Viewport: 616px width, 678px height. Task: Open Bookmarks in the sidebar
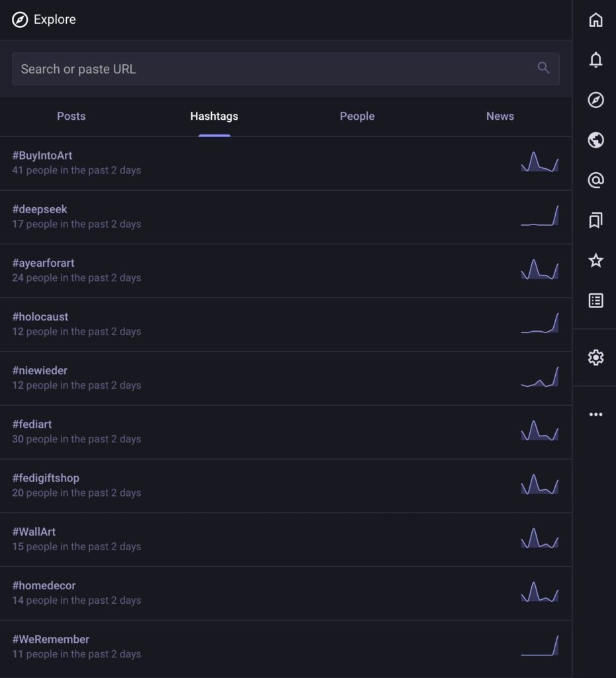coord(595,220)
